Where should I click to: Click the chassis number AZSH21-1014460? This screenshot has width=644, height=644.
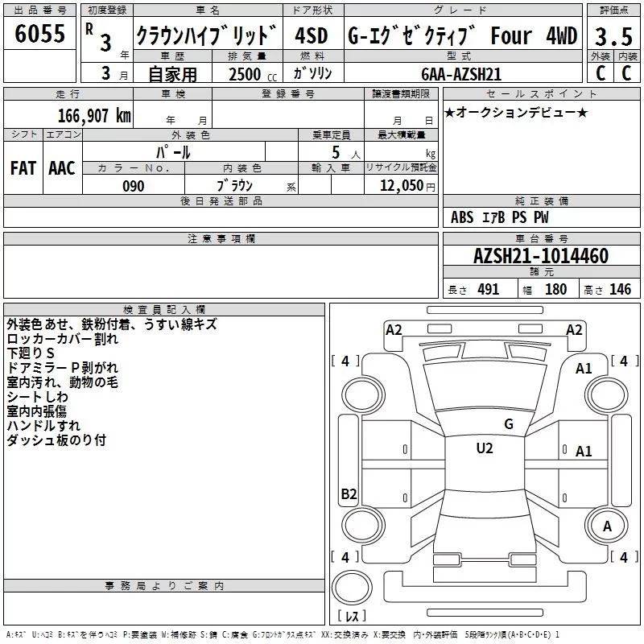(x=540, y=257)
